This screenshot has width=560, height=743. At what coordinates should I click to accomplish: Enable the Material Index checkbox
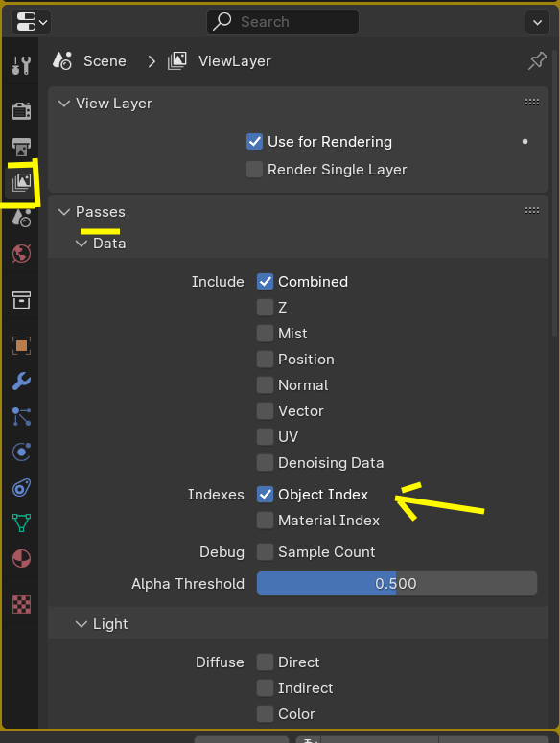(x=265, y=521)
